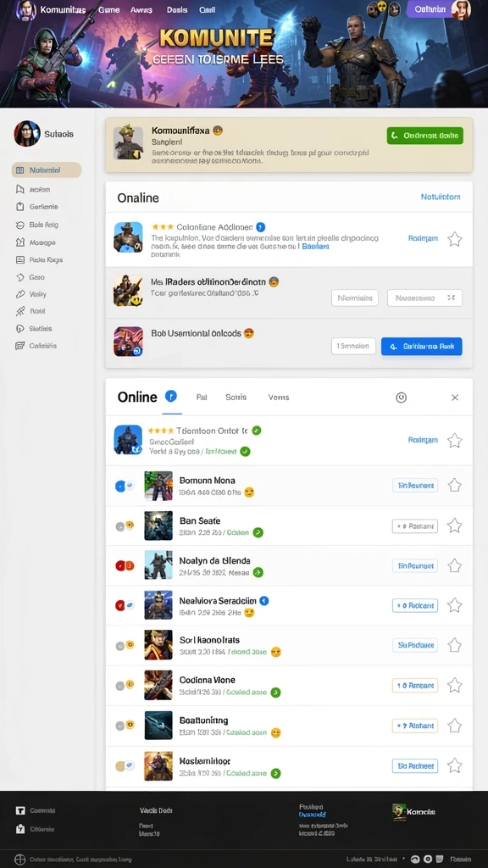Star the Nealuiora Seradciion row

click(x=454, y=605)
